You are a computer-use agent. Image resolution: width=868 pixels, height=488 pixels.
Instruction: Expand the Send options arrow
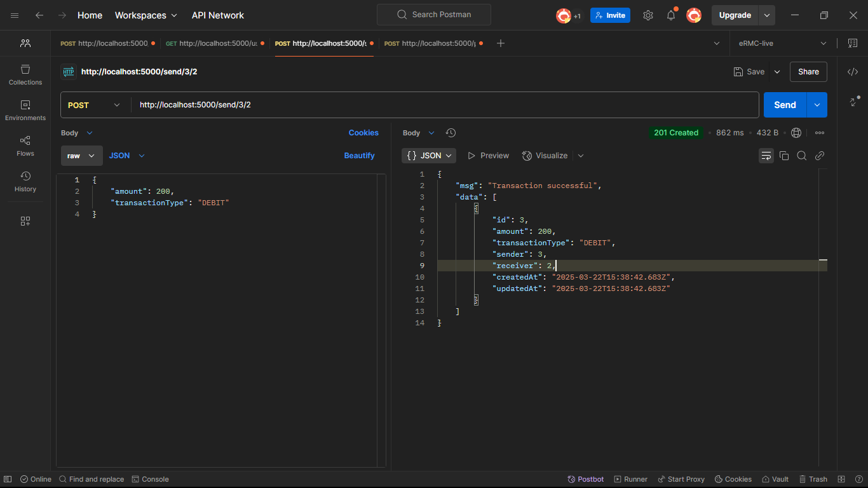click(x=817, y=105)
